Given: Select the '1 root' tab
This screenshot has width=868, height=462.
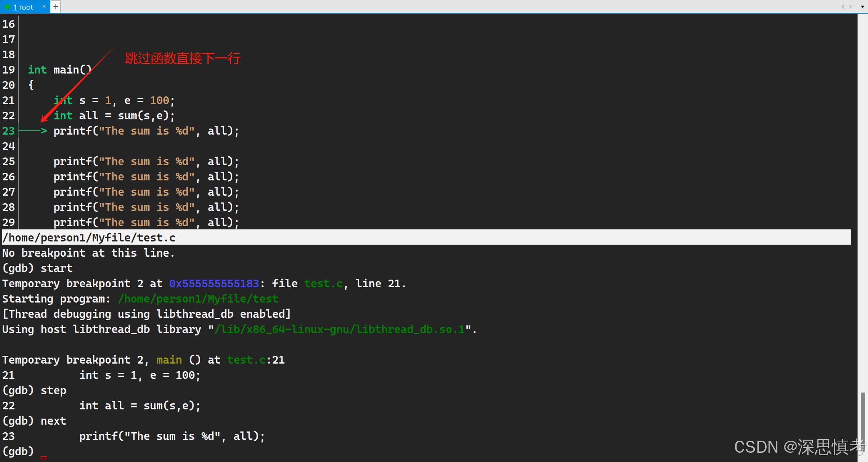Looking at the screenshot, I should pyautogui.click(x=23, y=7).
